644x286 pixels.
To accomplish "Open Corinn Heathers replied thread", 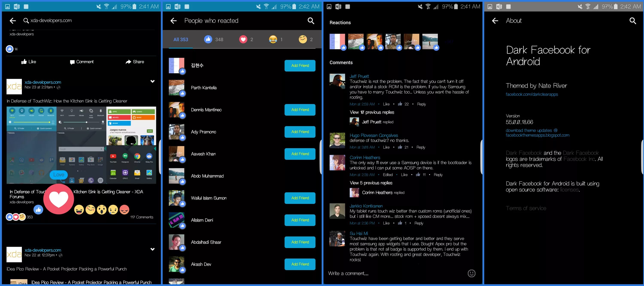I will pos(377,193).
